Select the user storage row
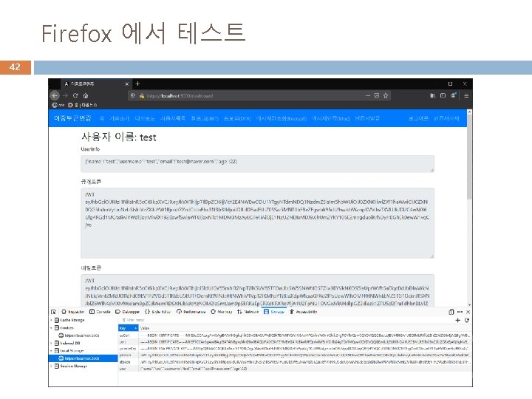The height and width of the screenshot is (399, 532). (x=295, y=369)
